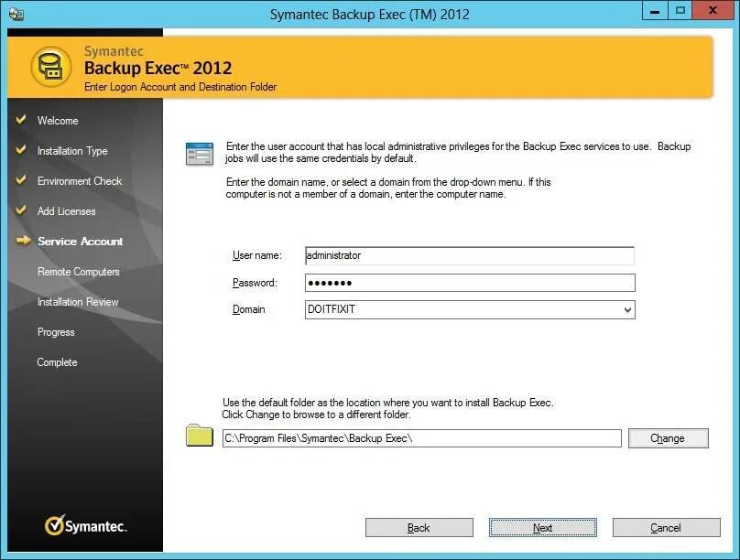Open the Domain drop-down arrow
The height and width of the screenshot is (560, 740).
click(627, 309)
